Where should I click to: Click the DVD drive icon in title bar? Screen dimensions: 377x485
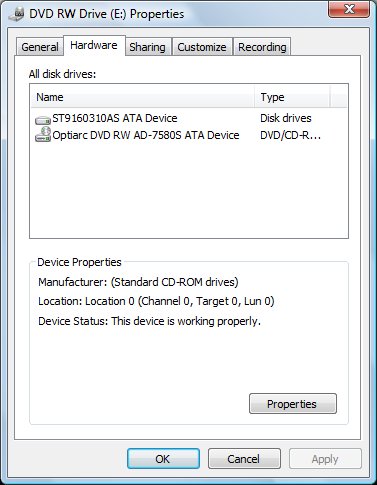click(16, 15)
